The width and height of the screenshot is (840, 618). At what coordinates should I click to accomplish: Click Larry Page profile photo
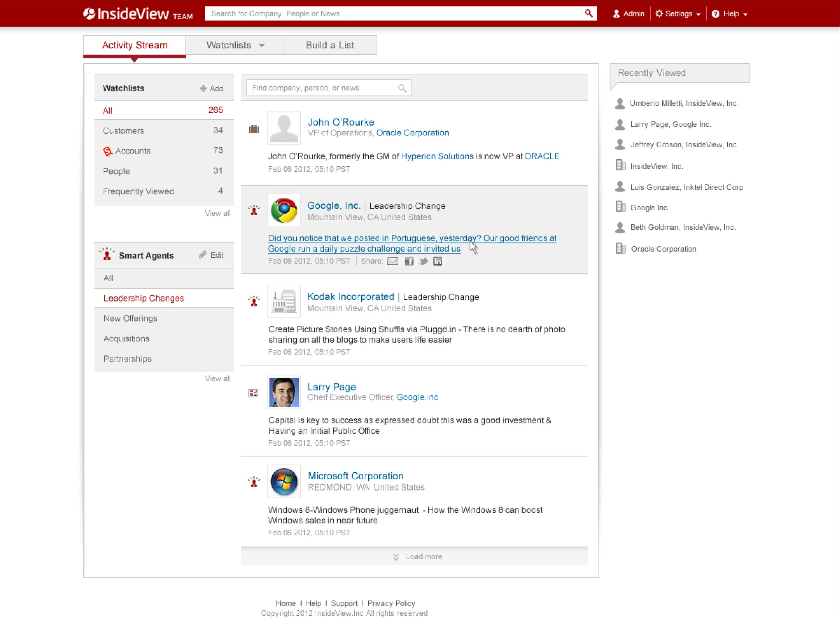284,392
